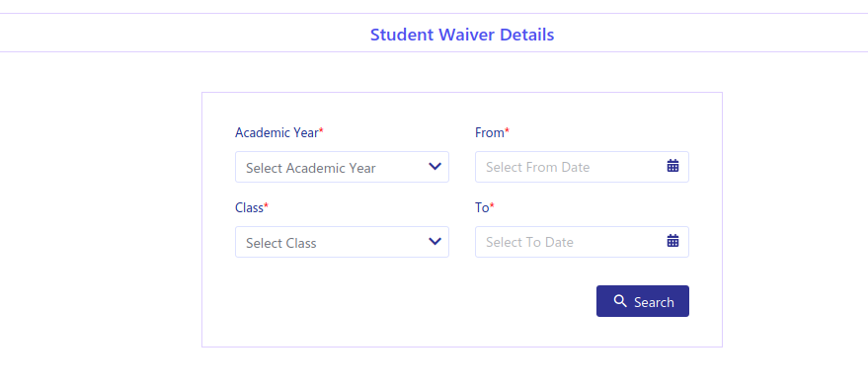
Task: Open the To date calendar icon
Action: [x=672, y=241]
